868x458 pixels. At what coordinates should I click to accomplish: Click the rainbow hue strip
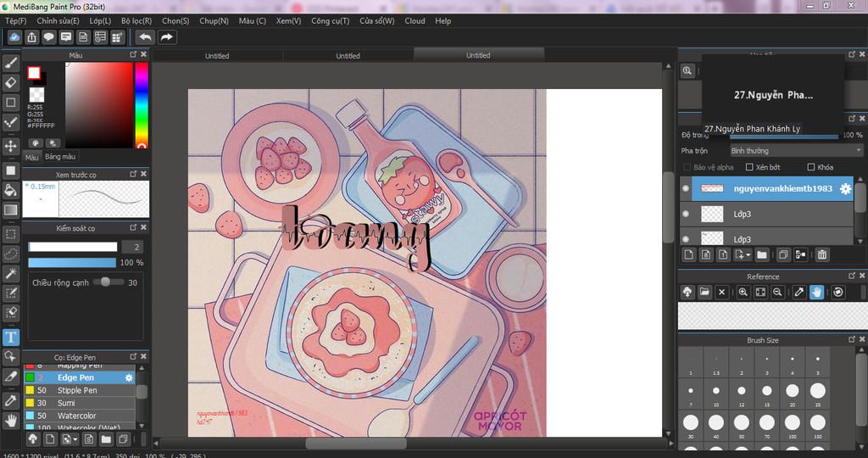tap(142, 104)
